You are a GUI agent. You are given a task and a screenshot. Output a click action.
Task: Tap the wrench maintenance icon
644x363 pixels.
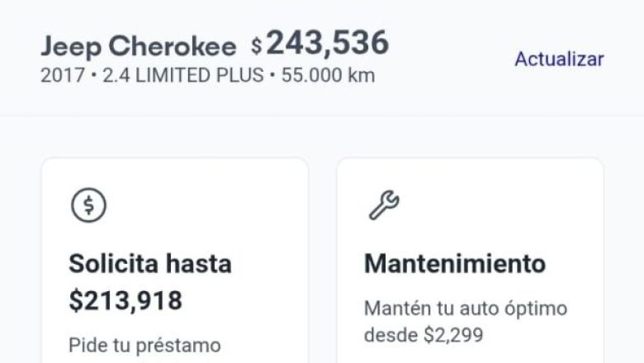pyautogui.click(x=384, y=205)
